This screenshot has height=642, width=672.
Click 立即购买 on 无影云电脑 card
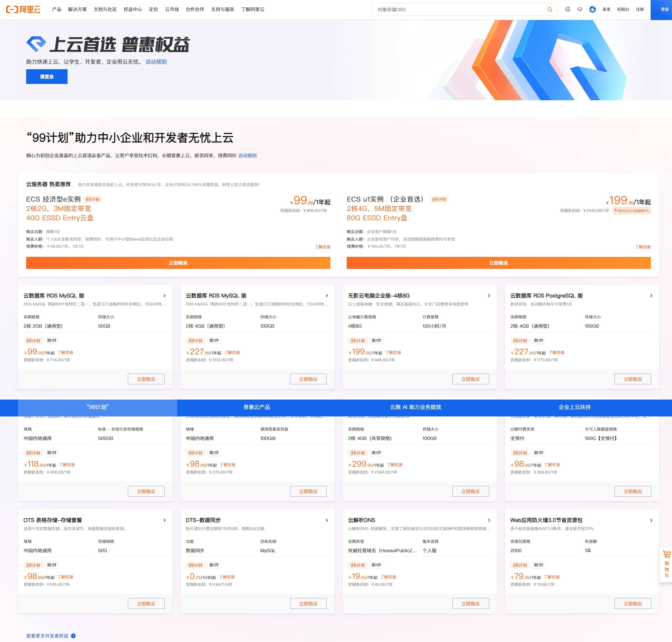pos(471,379)
